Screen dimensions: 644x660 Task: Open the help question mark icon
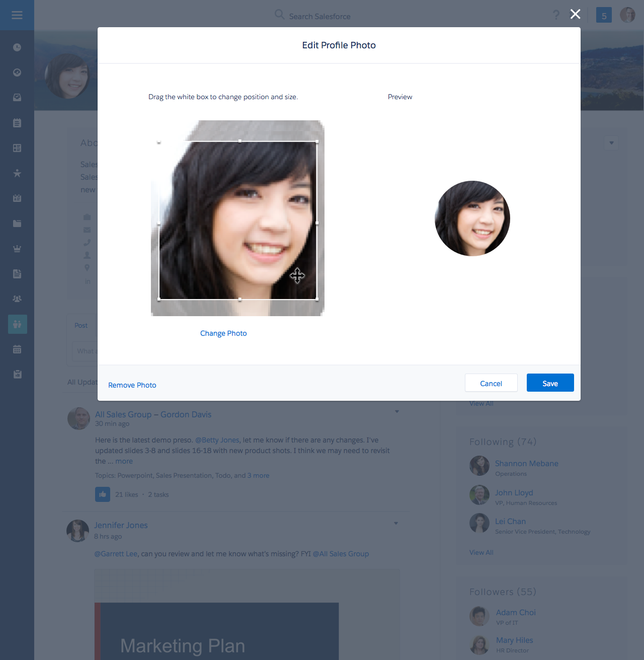coord(556,15)
